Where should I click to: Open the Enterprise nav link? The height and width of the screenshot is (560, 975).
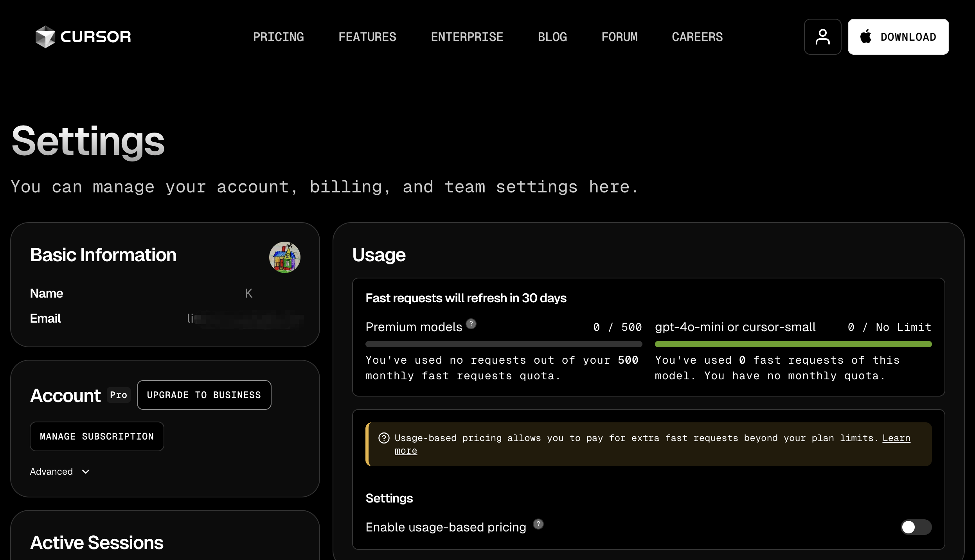coord(467,37)
